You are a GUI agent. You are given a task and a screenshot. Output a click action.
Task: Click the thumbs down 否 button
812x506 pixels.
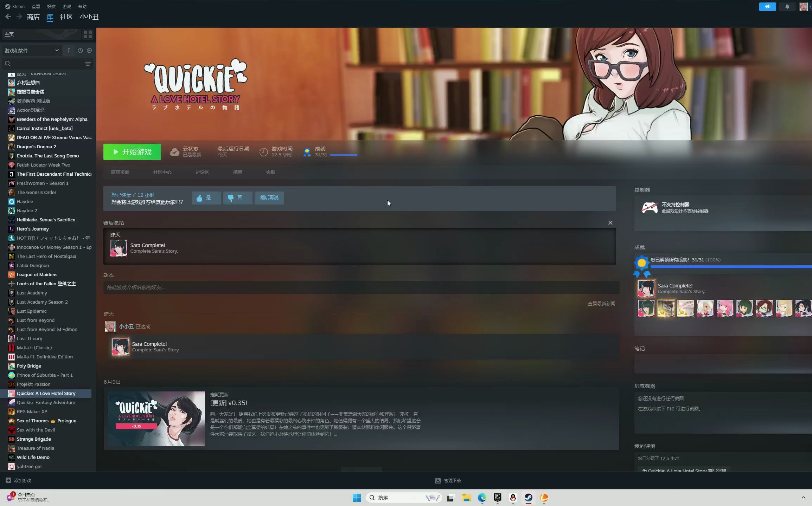point(238,198)
